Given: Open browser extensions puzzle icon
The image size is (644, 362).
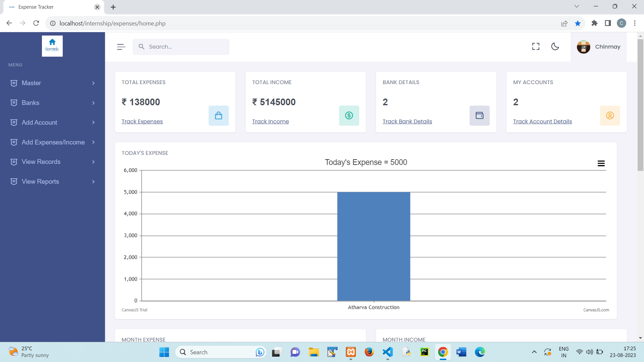Looking at the screenshot, I should (x=594, y=23).
